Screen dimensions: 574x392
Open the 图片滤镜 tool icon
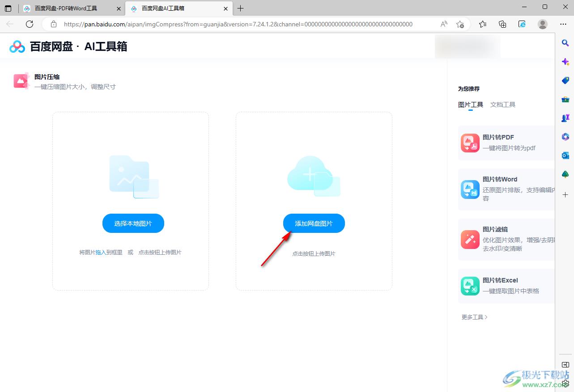tap(470, 240)
